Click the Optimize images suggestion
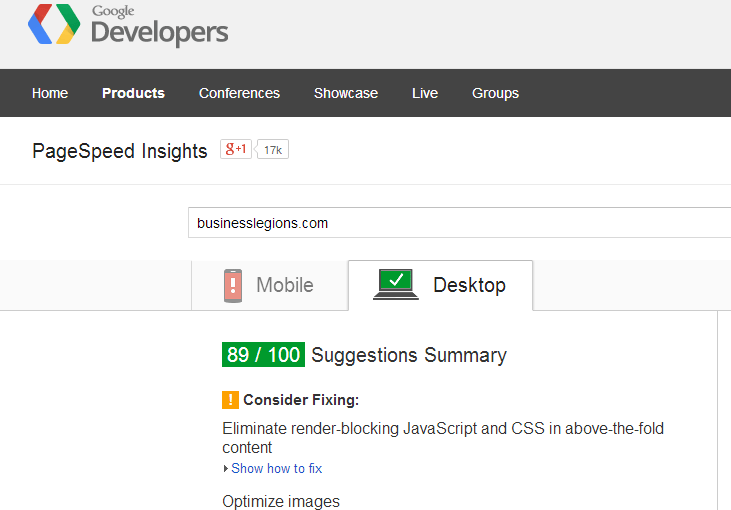The width and height of the screenshot is (731, 510). tap(281, 501)
